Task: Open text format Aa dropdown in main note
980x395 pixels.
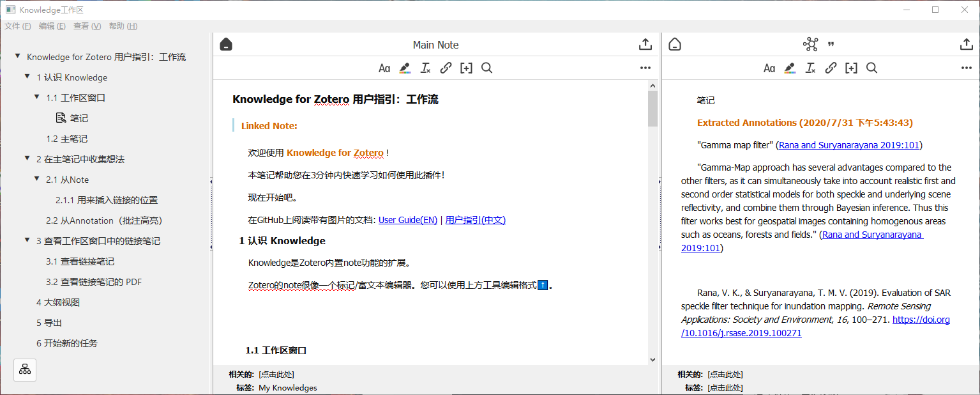Action: tap(384, 68)
